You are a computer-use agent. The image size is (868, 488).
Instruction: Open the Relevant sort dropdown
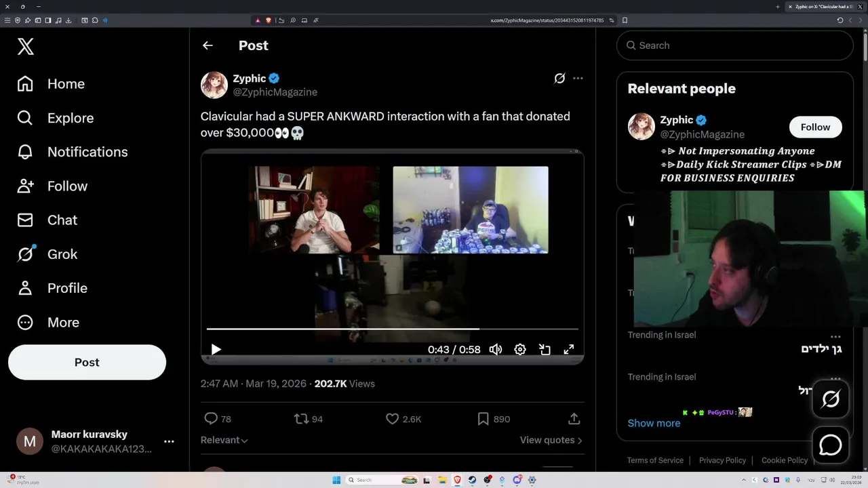coord(224,440)
